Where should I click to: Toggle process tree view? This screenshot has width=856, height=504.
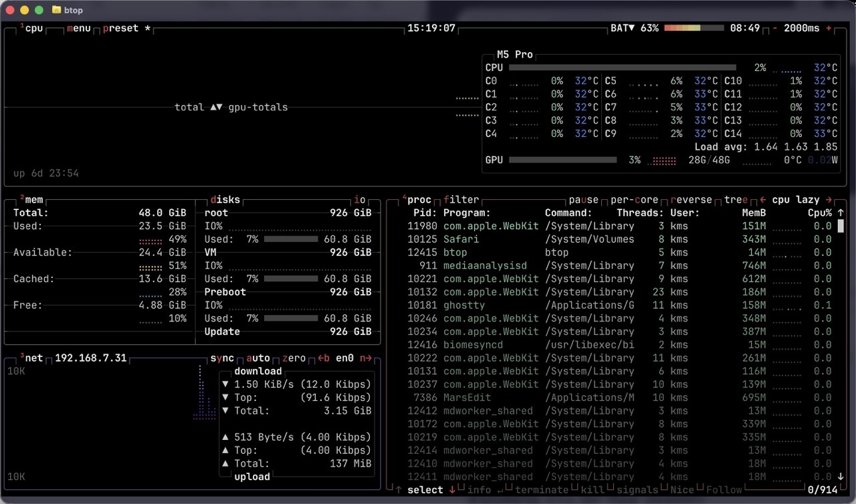click(736, 200)
